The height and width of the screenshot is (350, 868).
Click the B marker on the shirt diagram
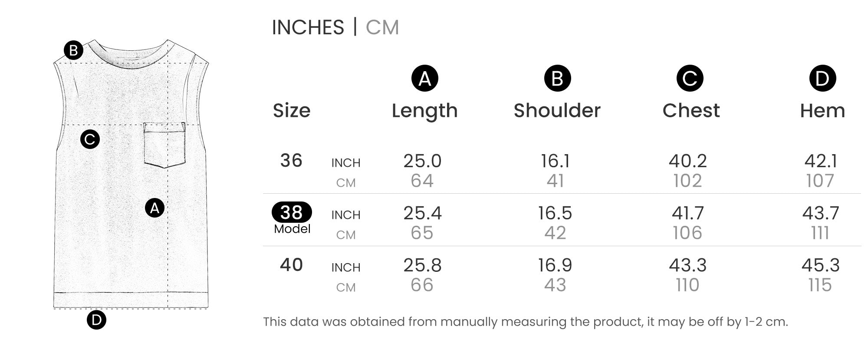(73, 50)
